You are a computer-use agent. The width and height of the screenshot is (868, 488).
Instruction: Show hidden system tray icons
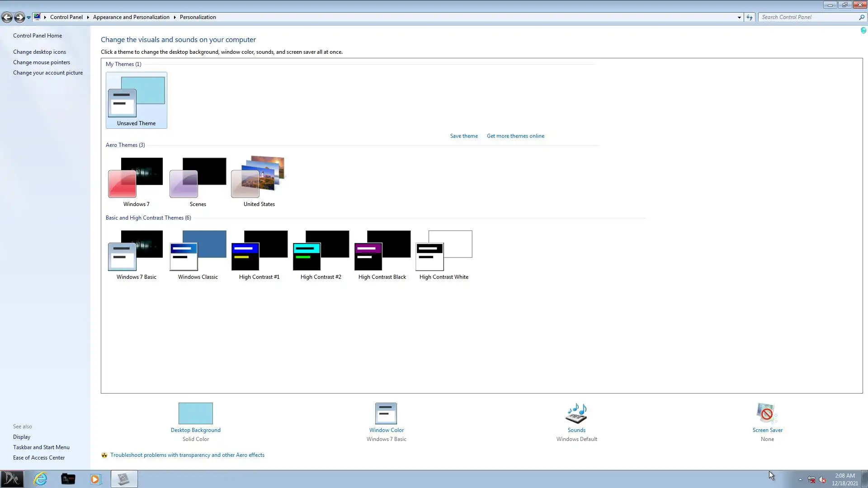click(800, 479)
